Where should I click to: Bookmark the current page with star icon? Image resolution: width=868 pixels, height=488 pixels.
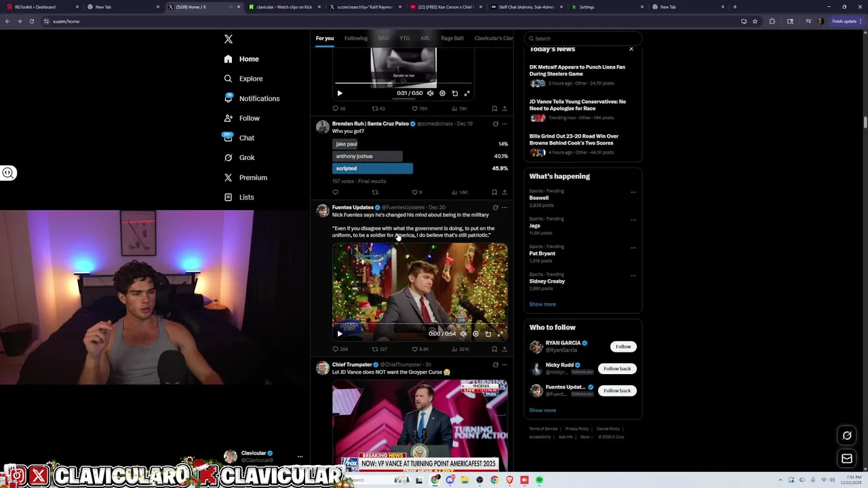click(x=755, y=21)
